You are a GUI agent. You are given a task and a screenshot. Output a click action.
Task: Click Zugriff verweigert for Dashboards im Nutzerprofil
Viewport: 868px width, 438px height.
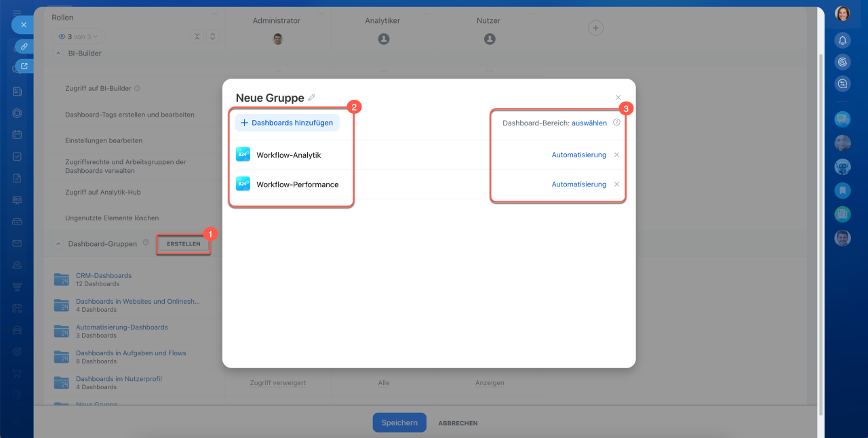click(x=277, y=383)
